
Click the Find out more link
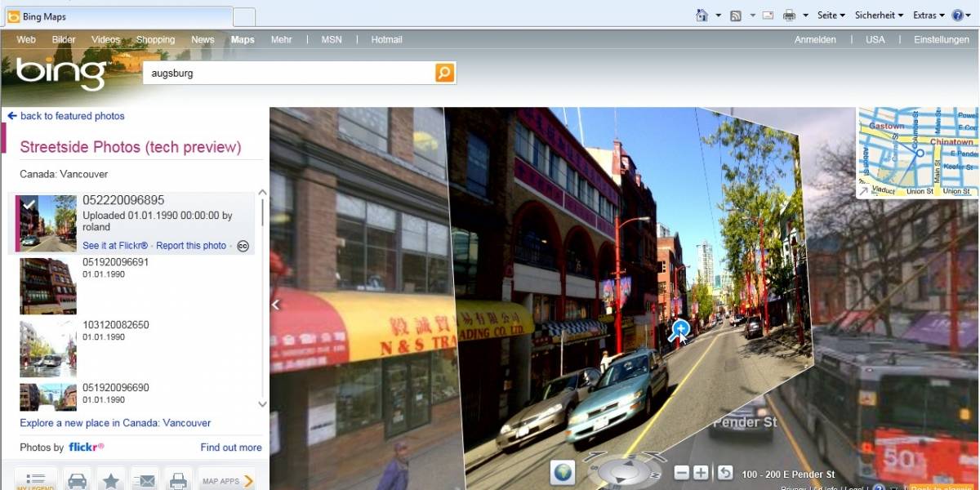(231, 448)
